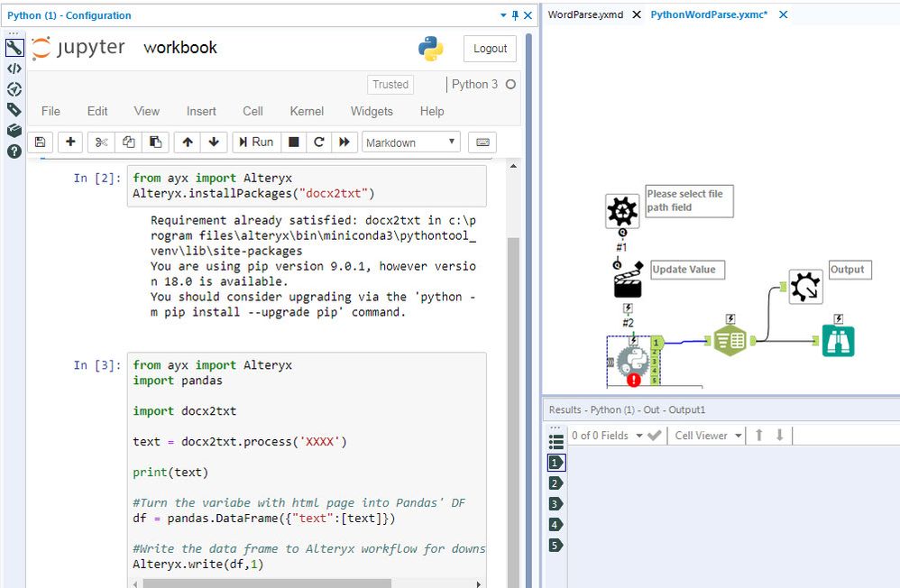Open the Markdown cell type dropdown
Screen dimensions: 900x588
(411, 142)
